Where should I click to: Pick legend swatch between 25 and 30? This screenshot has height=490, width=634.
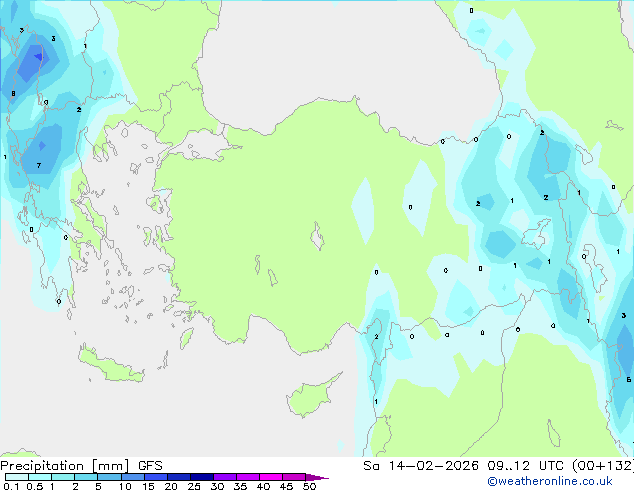[201, 477]
